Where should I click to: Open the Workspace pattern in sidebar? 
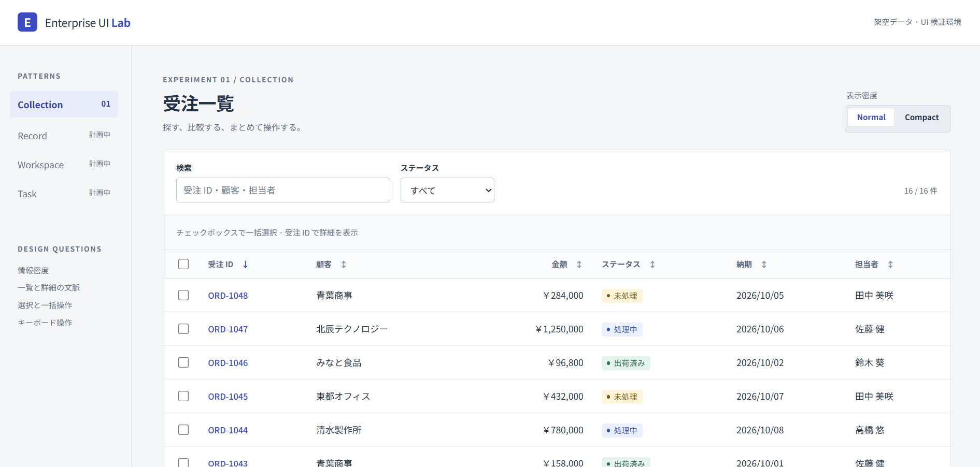pos(64,165)
